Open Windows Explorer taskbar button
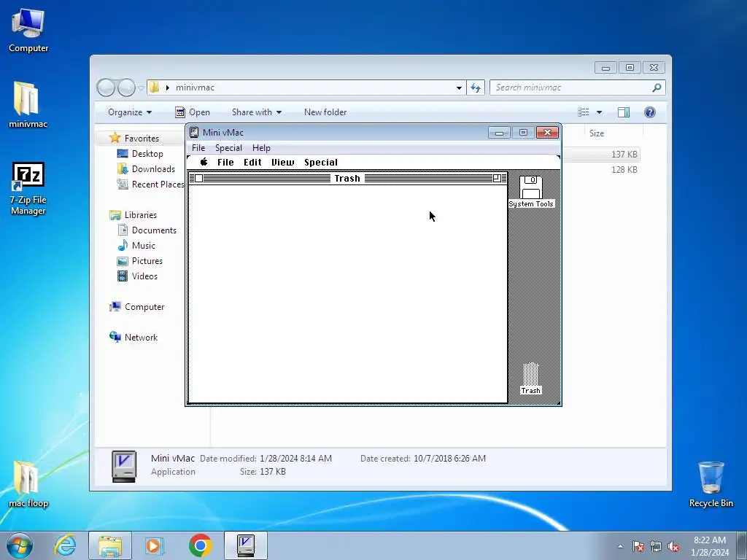 (x=110, y=545)
